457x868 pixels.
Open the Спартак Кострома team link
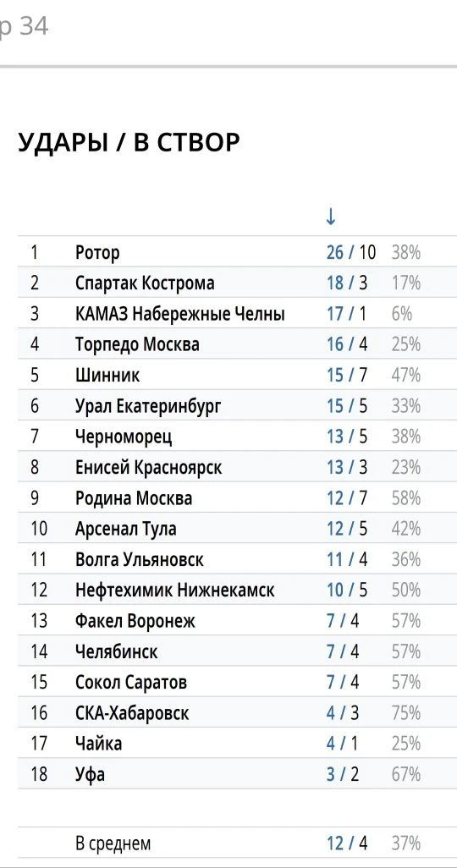145,283
